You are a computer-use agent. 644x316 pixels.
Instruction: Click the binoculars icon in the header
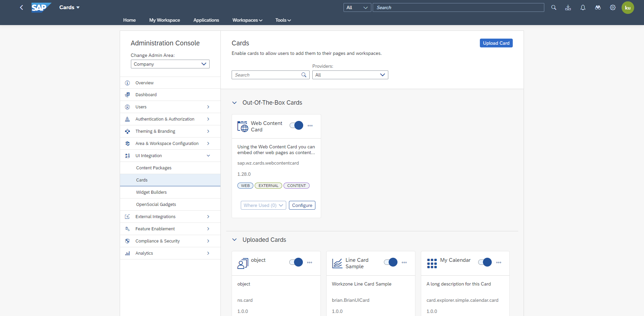[598, 7]
